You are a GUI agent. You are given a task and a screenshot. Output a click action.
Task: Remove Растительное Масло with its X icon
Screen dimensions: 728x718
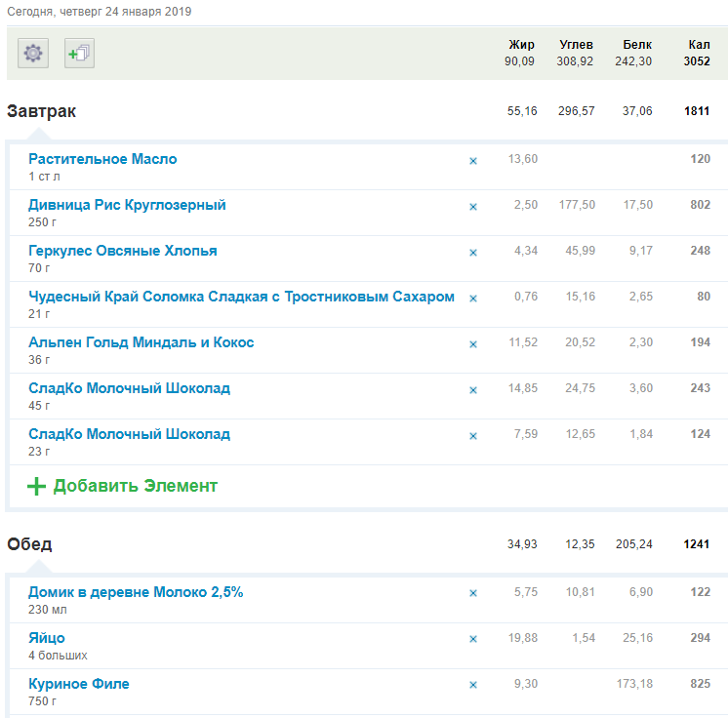point(473,161)
